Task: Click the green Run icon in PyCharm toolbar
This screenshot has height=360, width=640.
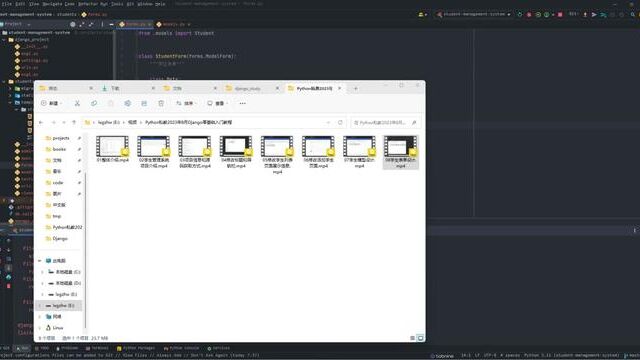Action: [520, 14]
